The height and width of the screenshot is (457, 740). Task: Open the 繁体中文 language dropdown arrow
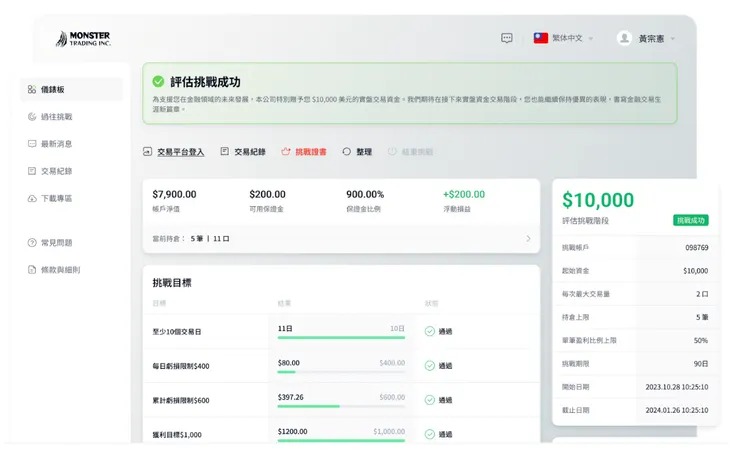click(x=590, y=39)
